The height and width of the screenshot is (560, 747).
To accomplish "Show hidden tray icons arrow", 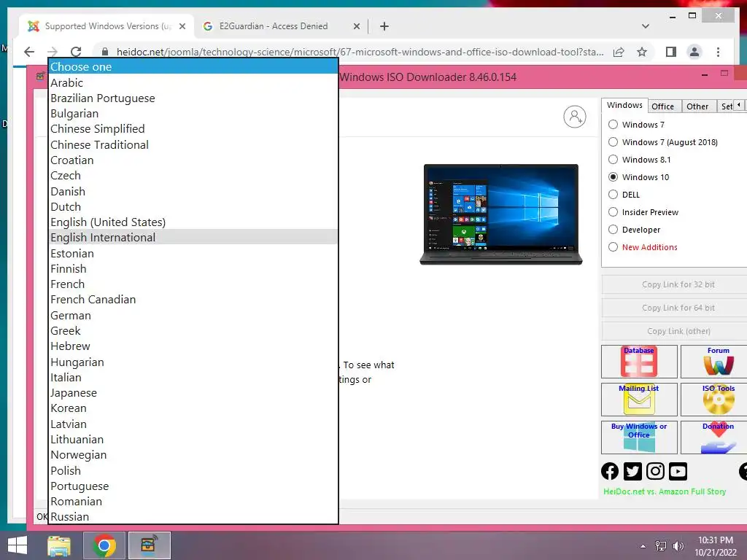I will tap(643, 546).
